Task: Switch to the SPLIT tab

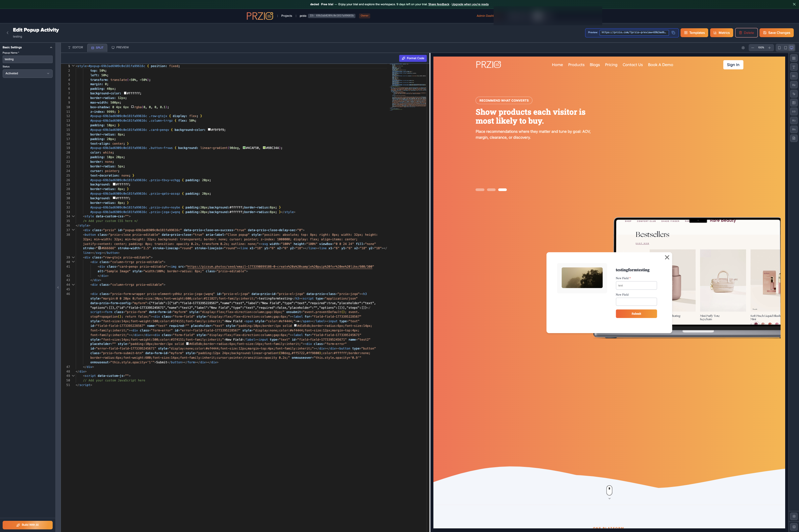Action: pyautogui.click(x=97, y=48)
